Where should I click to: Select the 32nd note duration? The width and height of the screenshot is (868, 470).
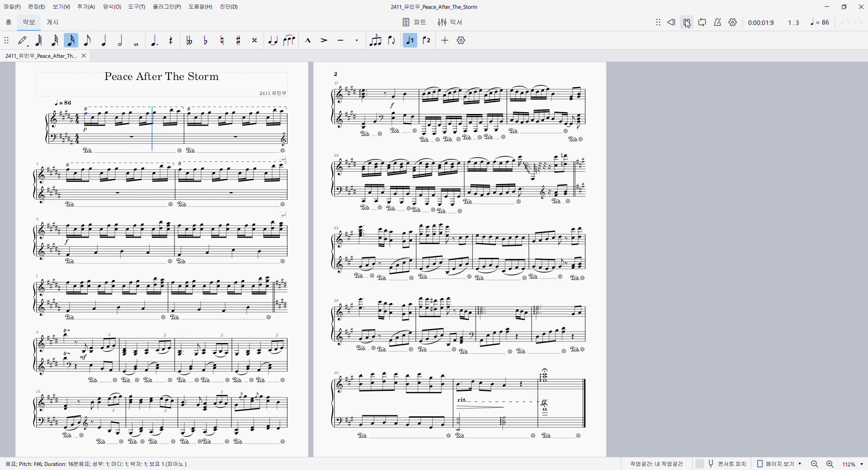coord(55,41)
